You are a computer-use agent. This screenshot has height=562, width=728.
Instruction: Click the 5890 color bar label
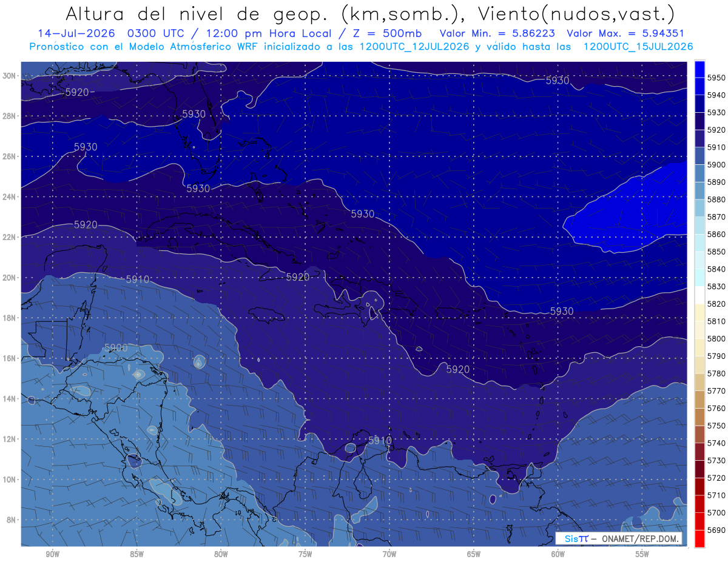(716, 182)
